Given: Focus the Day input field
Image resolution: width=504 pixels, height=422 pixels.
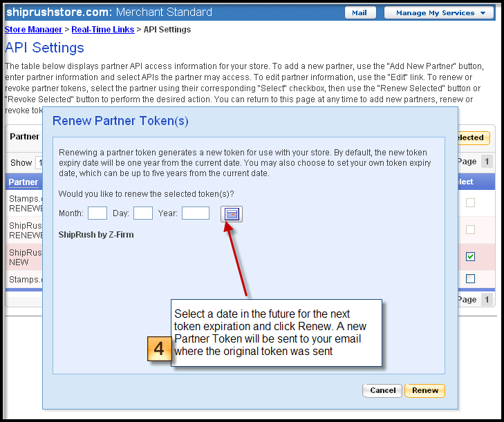Looking at the screenshot, I should point(143,213).
